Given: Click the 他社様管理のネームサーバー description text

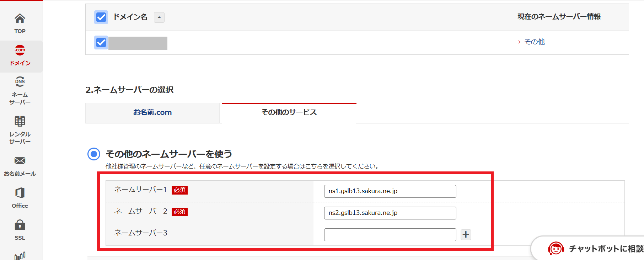Looking at the screenshot, I should [243, 166].
